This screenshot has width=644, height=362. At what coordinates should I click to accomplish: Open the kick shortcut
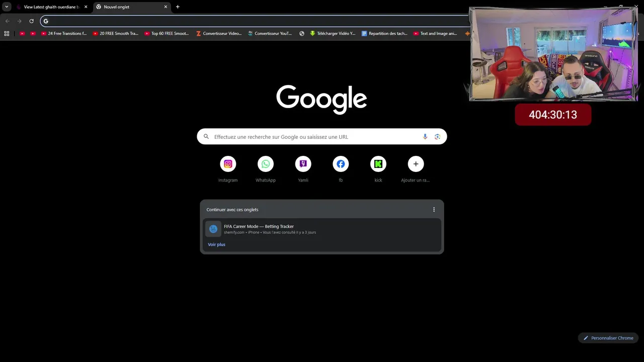378,169
